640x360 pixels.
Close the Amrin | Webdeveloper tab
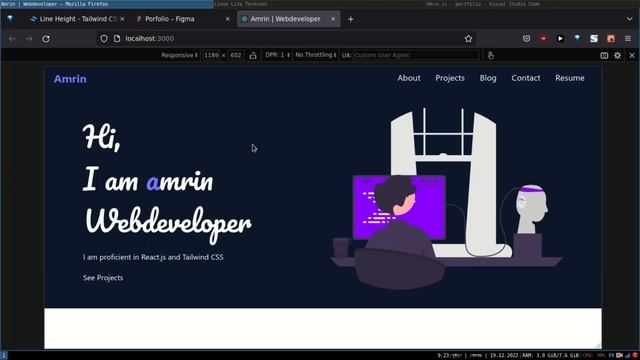(333, 19)
